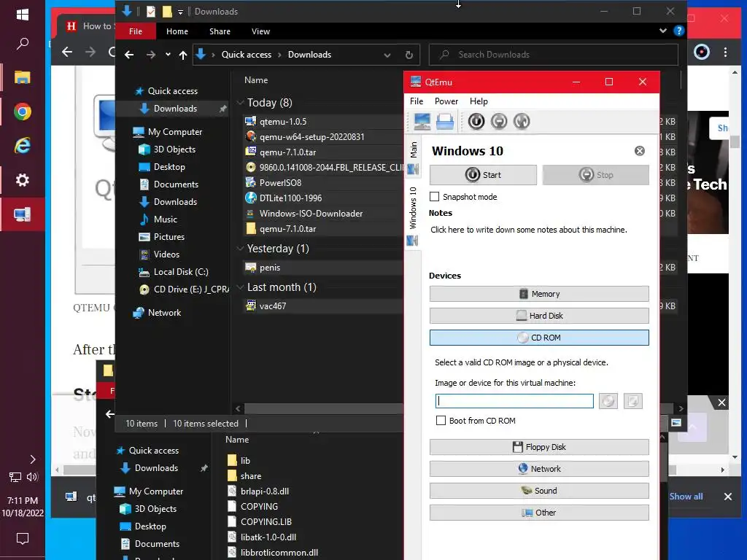Click Explorer back arrow in Downloads window
Screen dimensions: 747x560
pyautogui.click(x=129, y=55)
